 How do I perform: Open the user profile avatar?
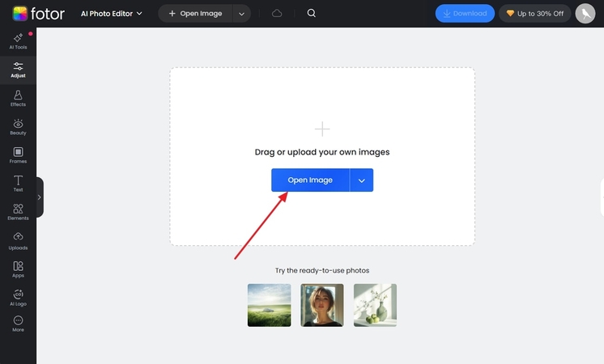pos(585,14)
